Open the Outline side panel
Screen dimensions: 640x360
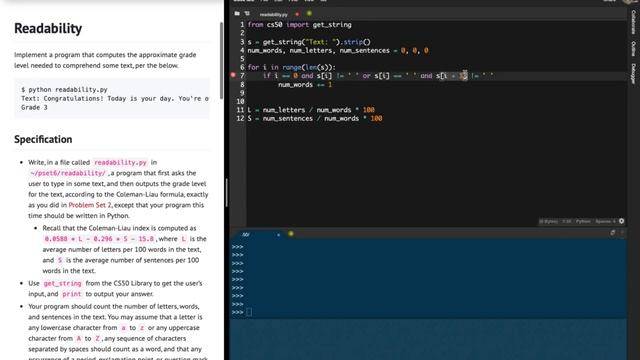click(x=633, y=49)
